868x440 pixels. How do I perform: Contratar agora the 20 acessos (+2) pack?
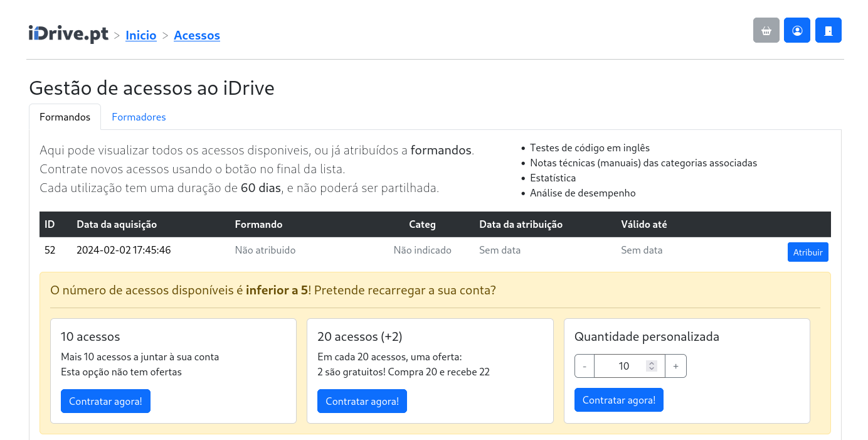pos(362,401)
